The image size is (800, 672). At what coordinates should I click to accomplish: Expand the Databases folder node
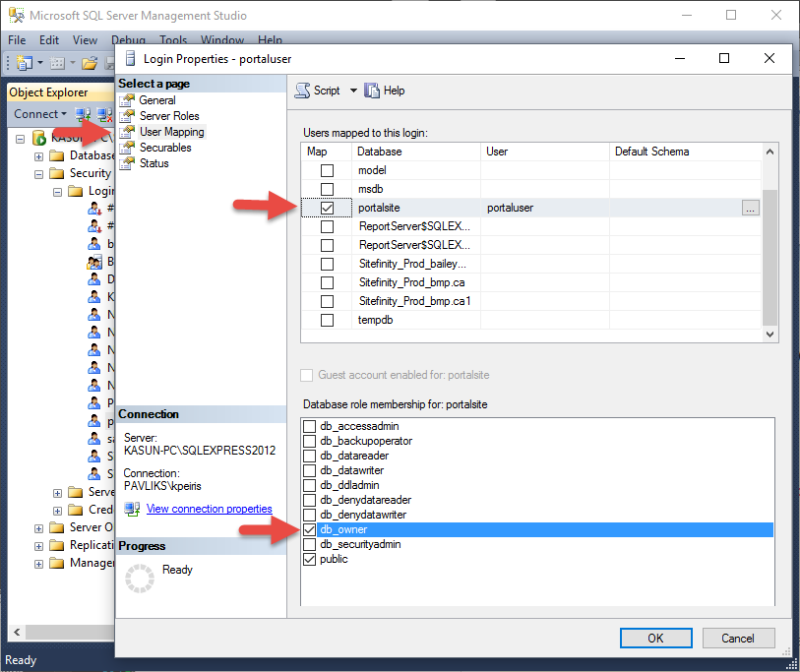coord(38,156)
